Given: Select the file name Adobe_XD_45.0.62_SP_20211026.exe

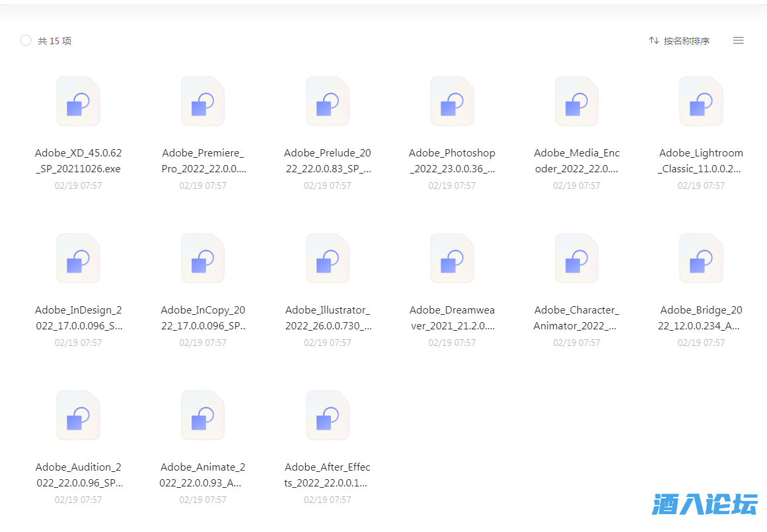Looking at the screenshot, I should click(78, 161).
